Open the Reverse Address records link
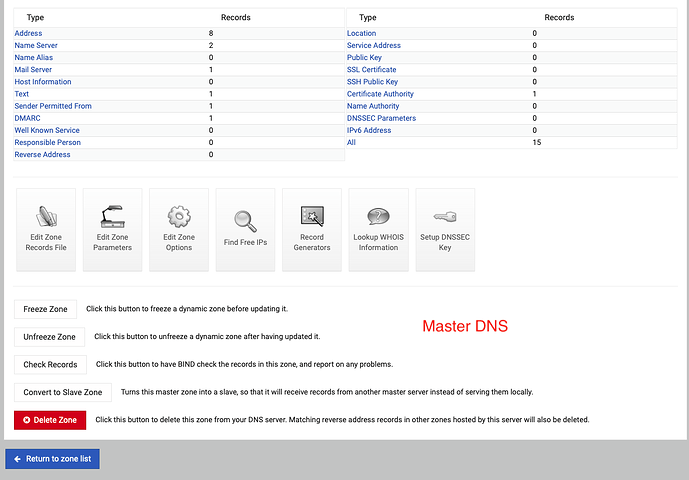689x480 pixels. pyautogui.click(x=42, y=155)
